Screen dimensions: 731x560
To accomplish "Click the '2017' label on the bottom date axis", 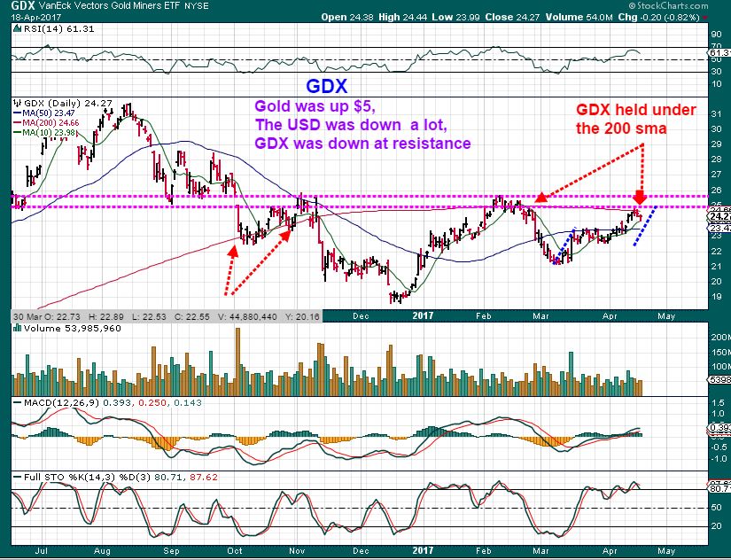I will 423,550.
